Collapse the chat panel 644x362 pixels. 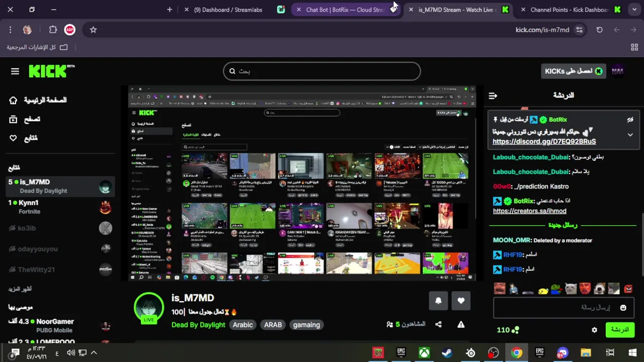pos(493,96)
